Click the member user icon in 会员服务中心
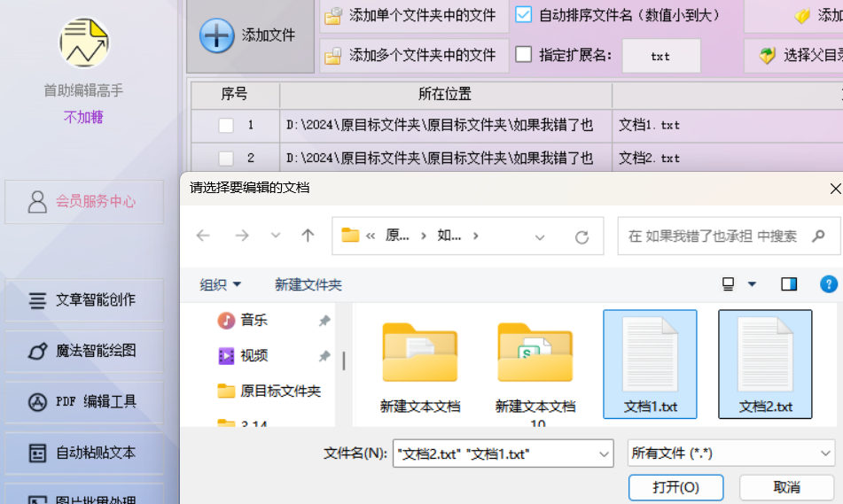 [x=37, y=202]
